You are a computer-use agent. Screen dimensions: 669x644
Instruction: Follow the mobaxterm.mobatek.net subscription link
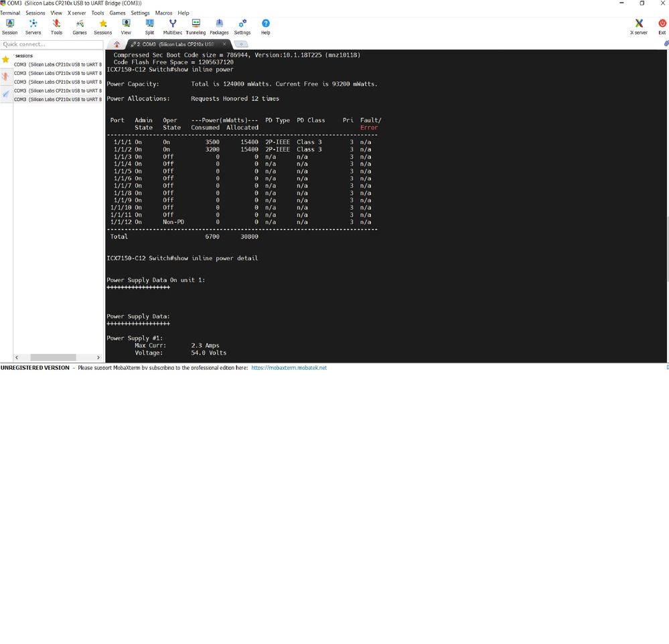point(289,367)
